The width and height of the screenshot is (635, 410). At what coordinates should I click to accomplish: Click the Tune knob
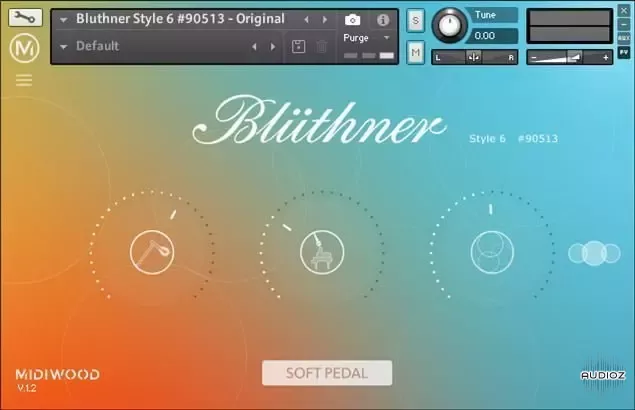coord(449,25)
